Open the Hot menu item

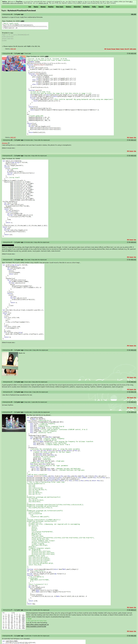tap(30, 7)
